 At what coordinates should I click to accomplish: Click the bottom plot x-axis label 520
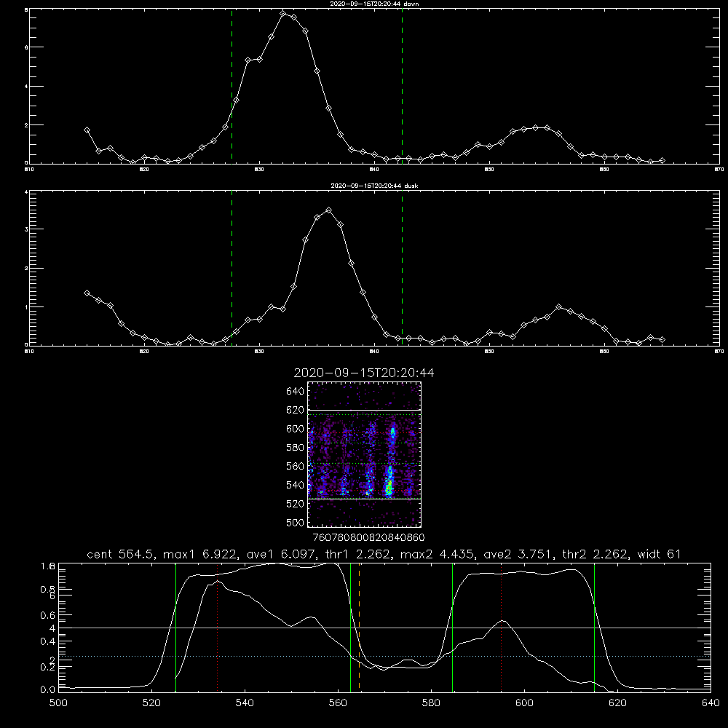coord(151,703)
